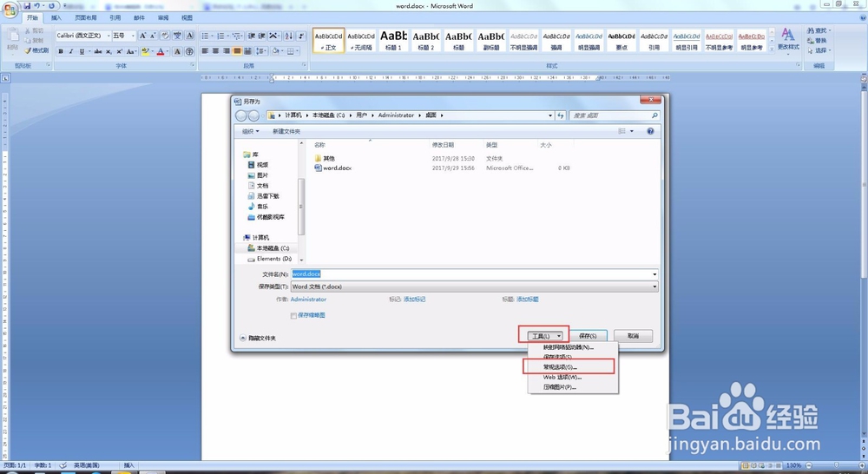Viewport: 868px width, 474px height.
Task: Open the font size 五号 dropdown
Action: (133, 36)
